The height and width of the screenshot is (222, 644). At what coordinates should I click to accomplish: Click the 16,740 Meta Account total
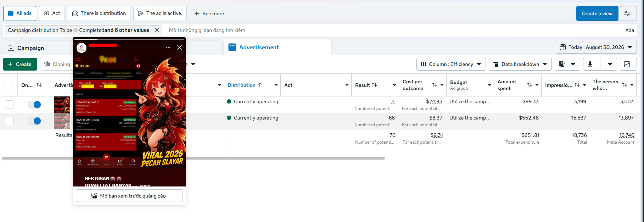point(627,135)
